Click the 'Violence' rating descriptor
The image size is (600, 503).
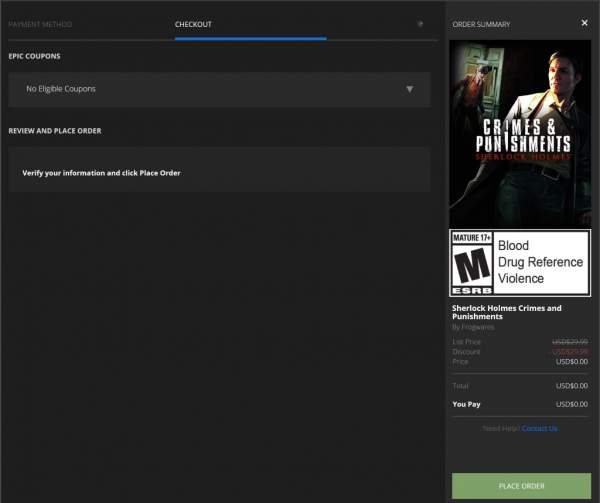[x=521, y=278]
